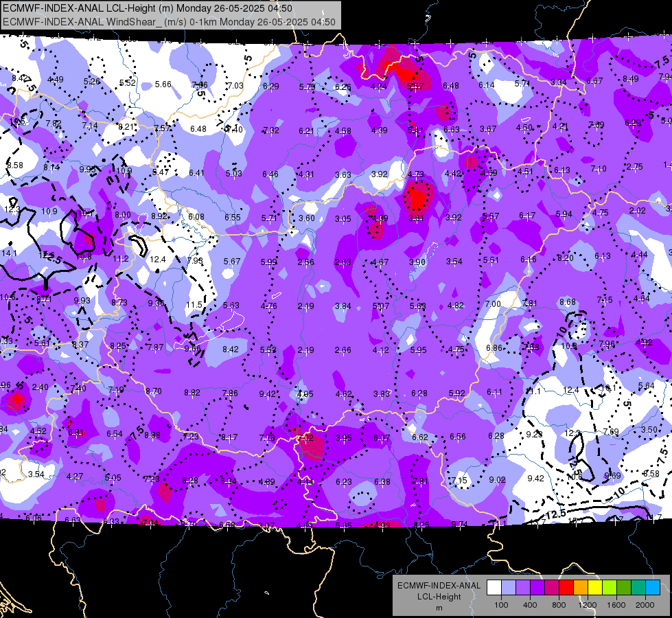Click the grid point labeled '9.23'
The width and height of the screenshot is (672, 618).
[x=534, y=434]
